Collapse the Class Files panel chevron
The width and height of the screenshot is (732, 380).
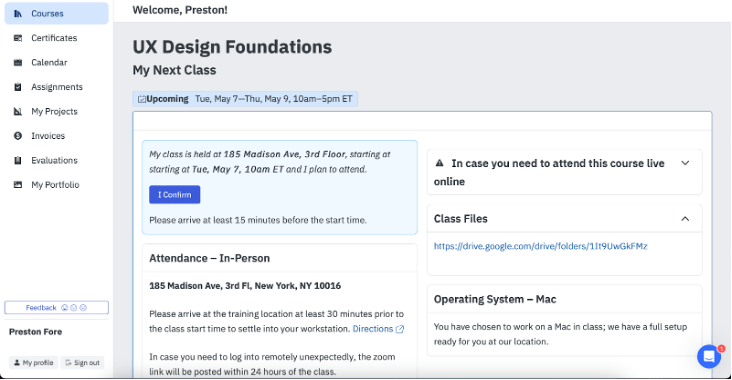coord(685,218)
